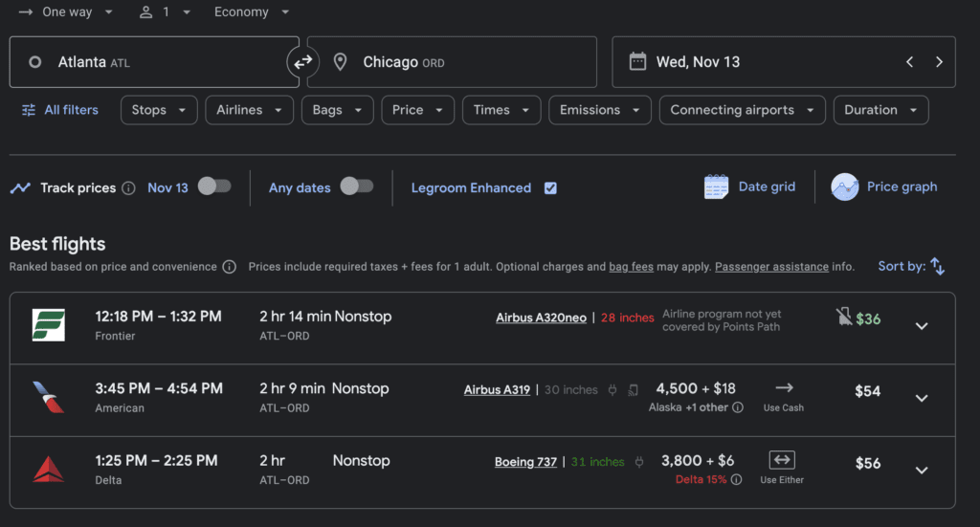Click the Track prices info icon
This screenshot has height=527, width=980.
click(x=129, y=188)
